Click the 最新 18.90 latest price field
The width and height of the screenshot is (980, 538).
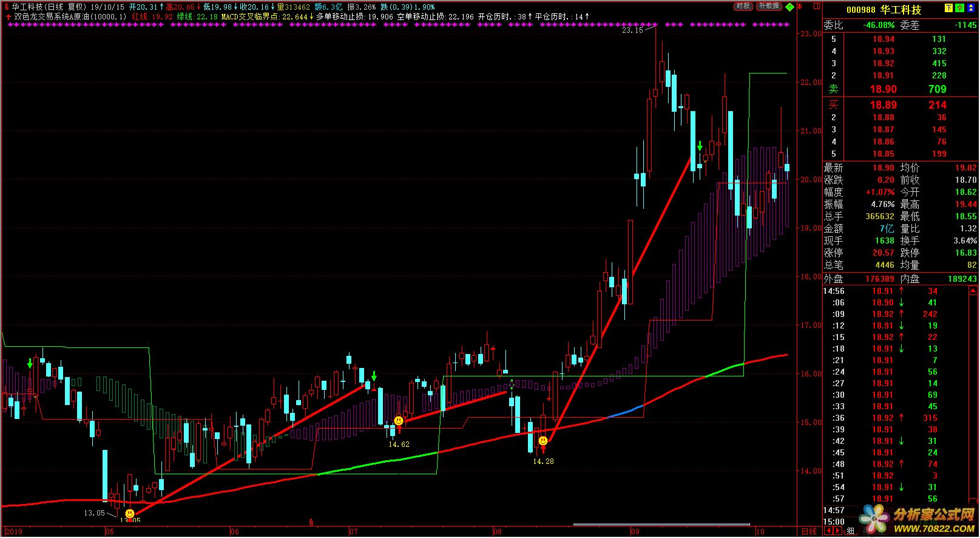tap(859, 168)
